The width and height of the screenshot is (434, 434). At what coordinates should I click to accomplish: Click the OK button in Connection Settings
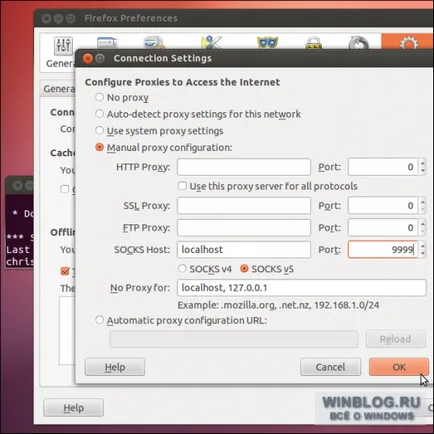tap(399, 367)
